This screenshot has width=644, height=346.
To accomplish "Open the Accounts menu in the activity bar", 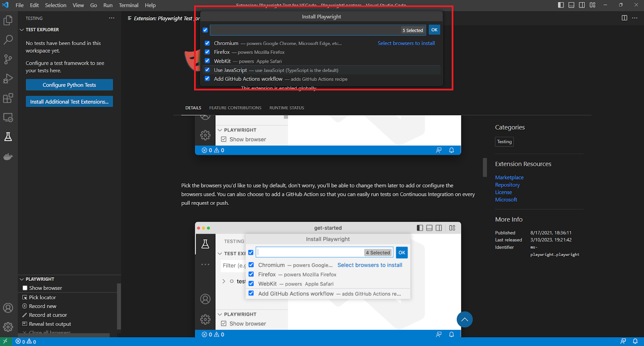I will click(x=8, y=308).
